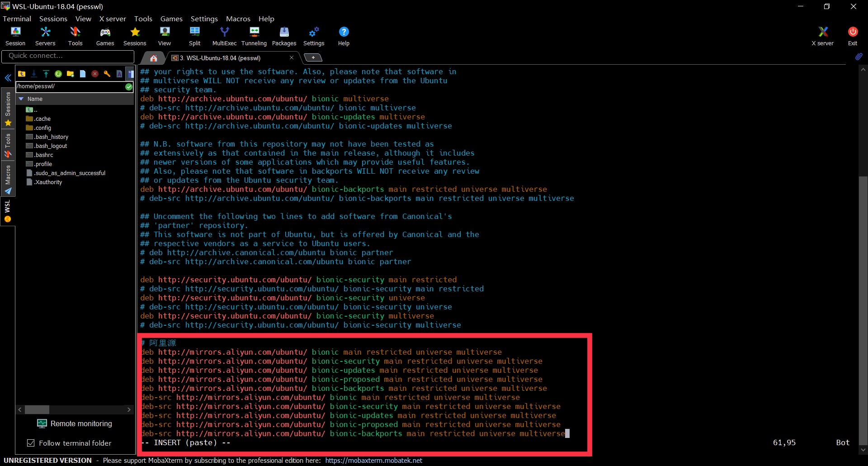The height and width of the screenshot is (466, 868).
Task: Start a new Session
Action: pyautogui.click(x=15, y=35)
